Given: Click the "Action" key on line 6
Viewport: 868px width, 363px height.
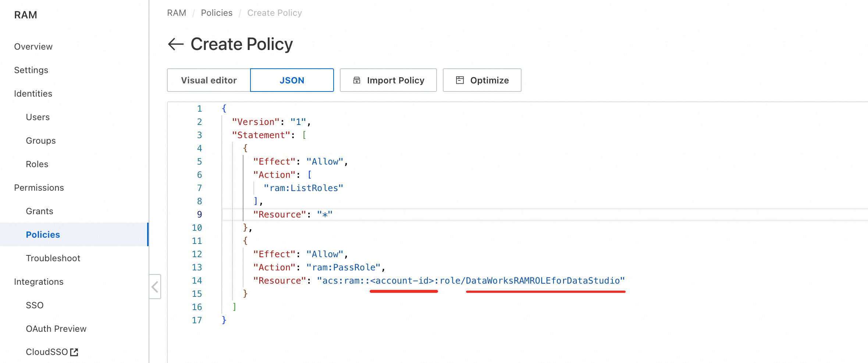Looking at the screenshot, I should tap(274, 175).
